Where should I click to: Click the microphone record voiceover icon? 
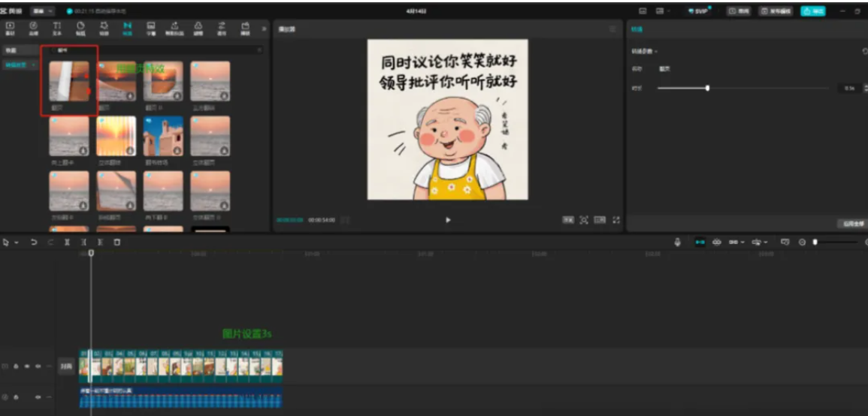tap(677, 243)
